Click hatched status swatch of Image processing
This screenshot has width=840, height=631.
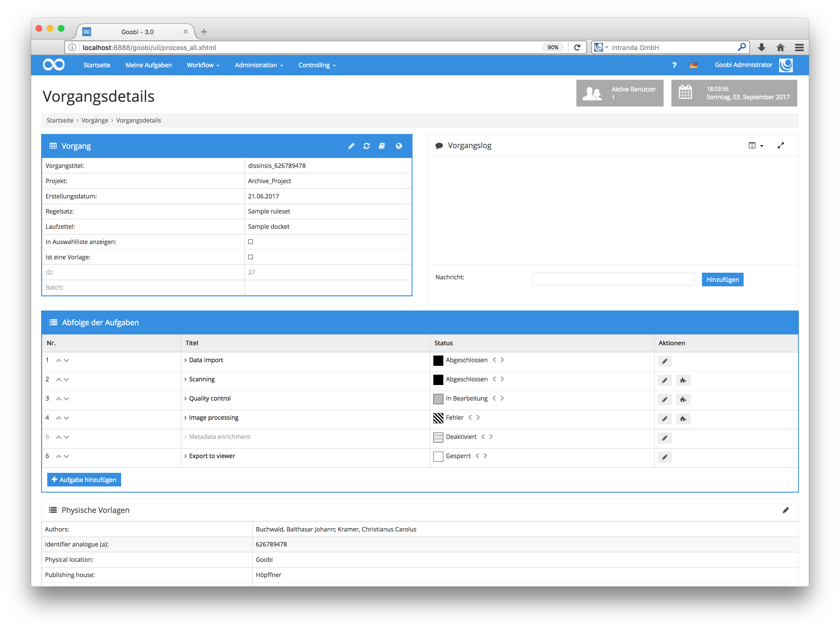438,418
